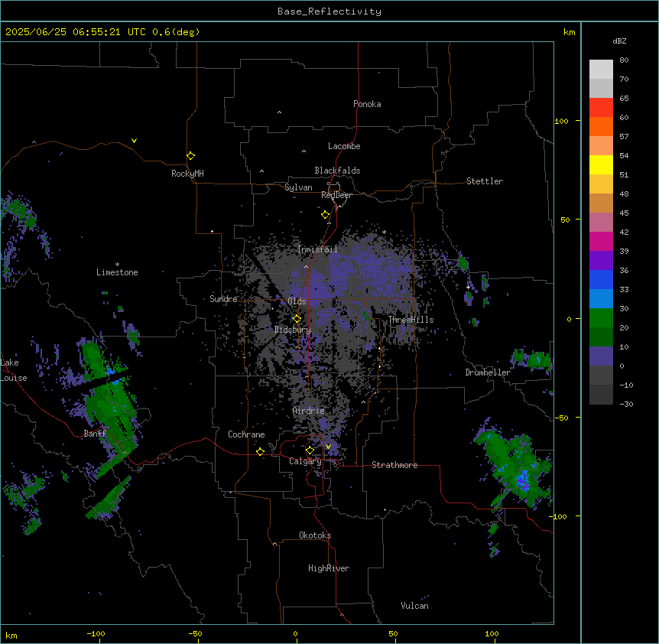Screen dimensions: 659x644
Task: Click the white plus marker north of Drumheller
Action: point(468,287)
